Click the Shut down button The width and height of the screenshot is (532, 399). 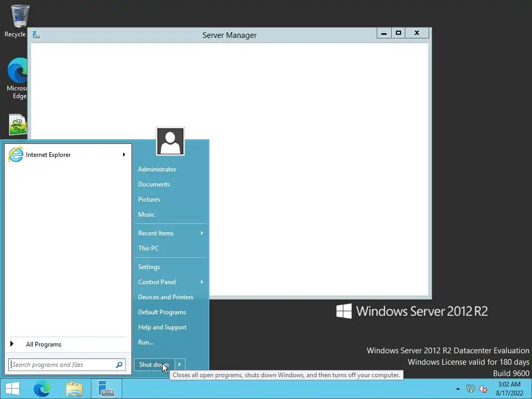click(154, 365)
